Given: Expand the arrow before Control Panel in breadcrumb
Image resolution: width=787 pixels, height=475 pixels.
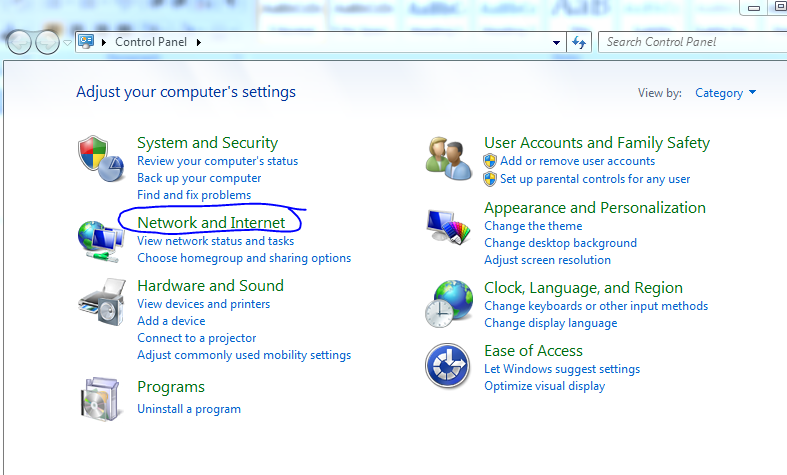Looking at the screenshot, I should pos(104,42).
